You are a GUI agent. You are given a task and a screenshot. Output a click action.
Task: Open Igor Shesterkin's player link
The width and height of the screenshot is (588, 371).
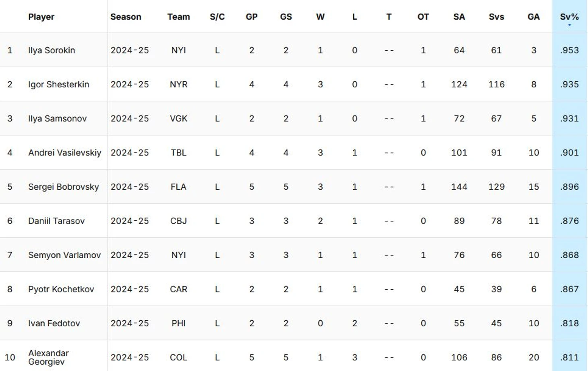[58, 85]
